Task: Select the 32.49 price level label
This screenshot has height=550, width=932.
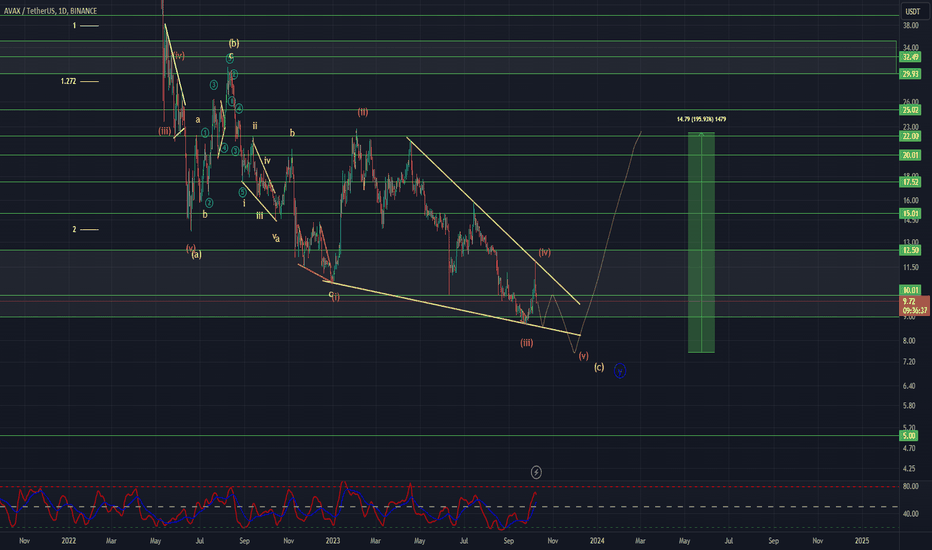Action: click(910, 57)
